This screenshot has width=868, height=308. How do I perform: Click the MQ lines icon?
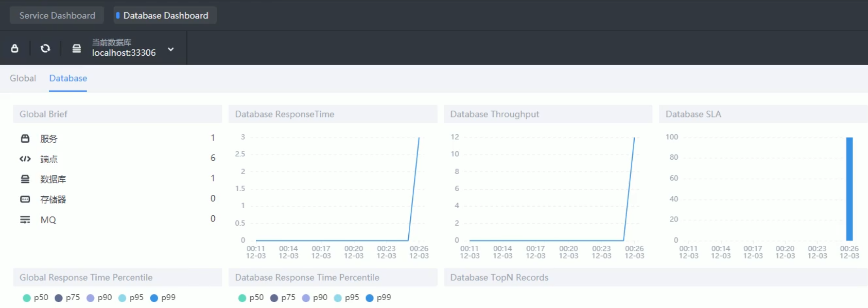coord(25,220)
